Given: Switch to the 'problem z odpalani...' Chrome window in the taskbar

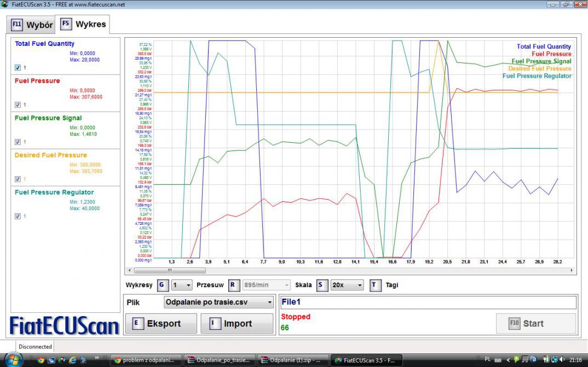Looking at the screenshot, I should point(146,360).
